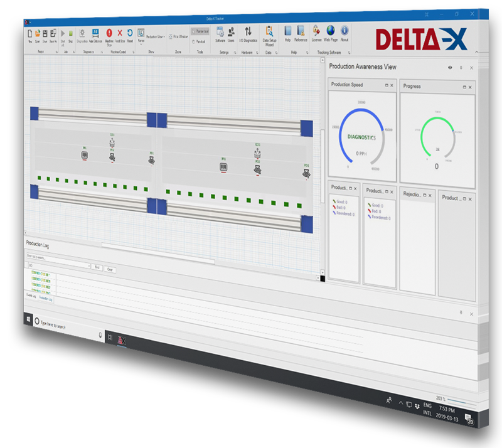Maximize the Rejectio... widget
502x448 pixels.
(x=425, y=195)
